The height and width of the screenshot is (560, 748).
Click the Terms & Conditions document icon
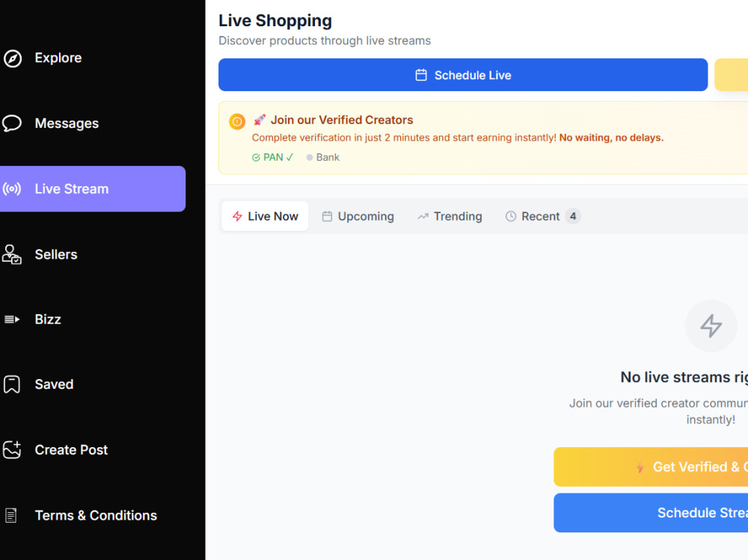11,515
